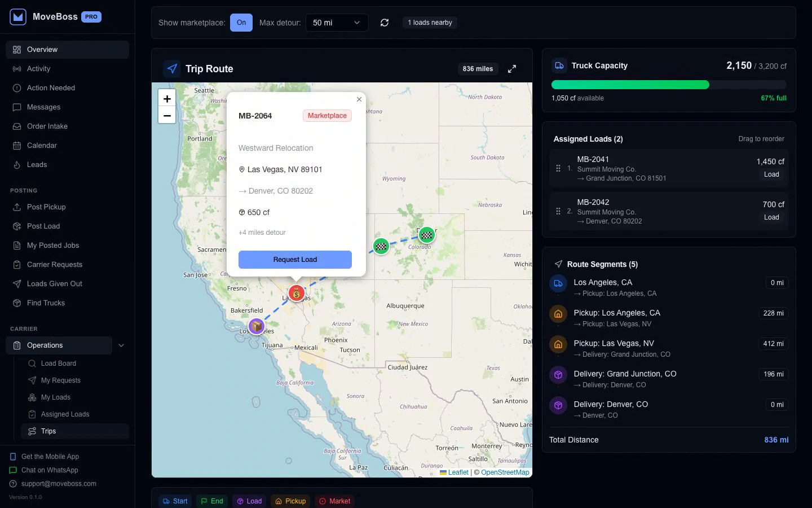Click the Start legend chip
Viewport: 812px width, 508px height.
[175, 501]
